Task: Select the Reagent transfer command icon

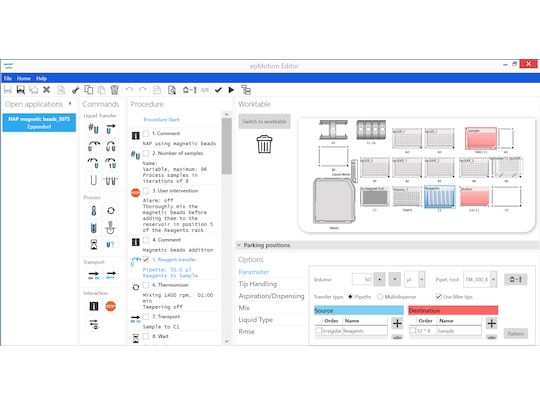Action: coord(93,146)
